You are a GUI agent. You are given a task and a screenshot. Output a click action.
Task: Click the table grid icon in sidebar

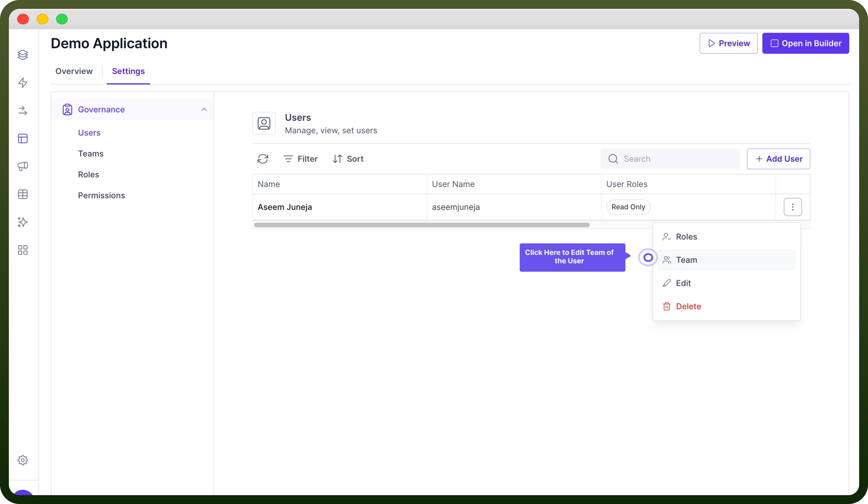pyautogui.click(x=23, y=194)
